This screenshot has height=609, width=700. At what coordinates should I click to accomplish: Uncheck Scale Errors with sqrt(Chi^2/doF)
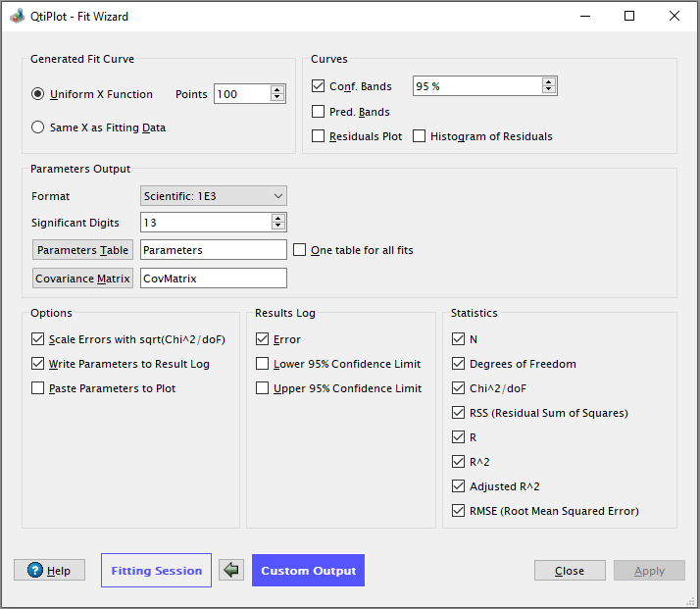(38, 339)
